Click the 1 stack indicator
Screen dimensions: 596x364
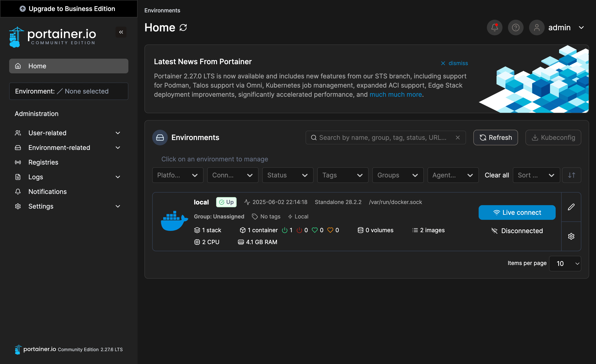(207, 230)
